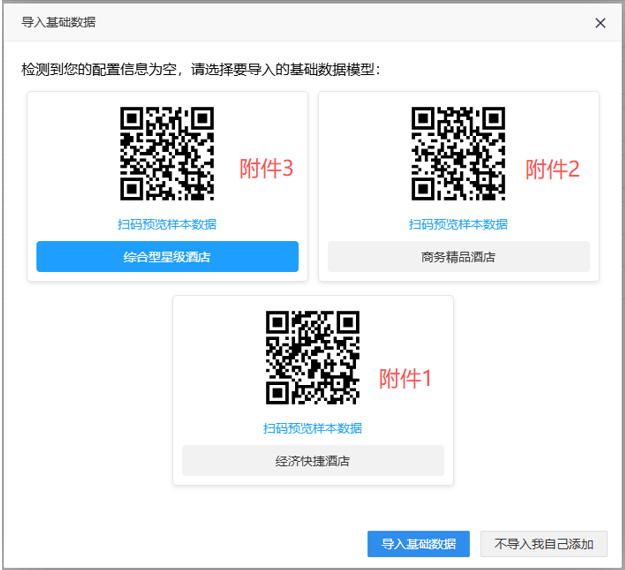This screenshot has width=625, height=570.
Task: Pick the 经济快捷酒店 model option
Action: point(312,461)
